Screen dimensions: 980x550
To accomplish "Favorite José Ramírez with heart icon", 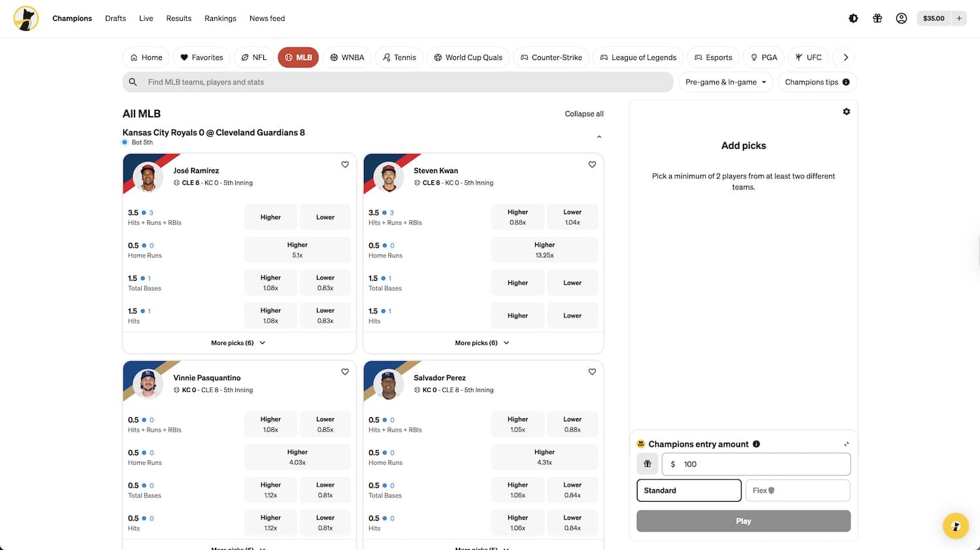I will click(x=345, y=165).
